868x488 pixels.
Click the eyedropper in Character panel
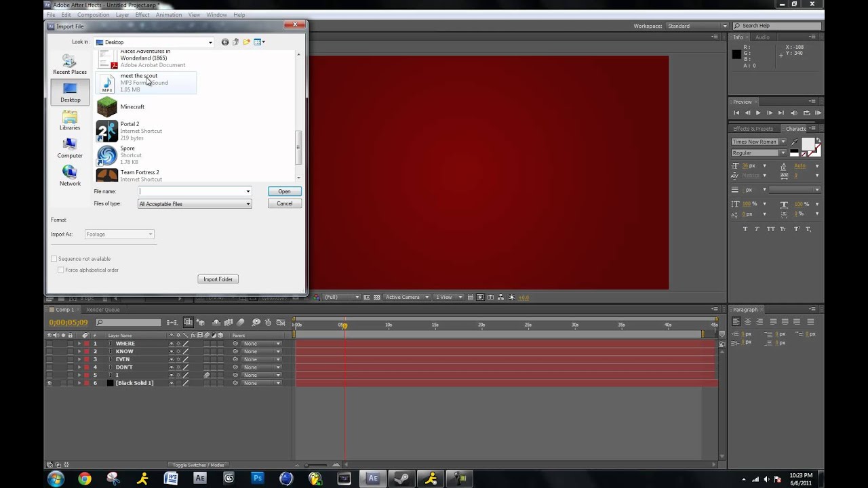pyautogui.click(x=795, y=142)
